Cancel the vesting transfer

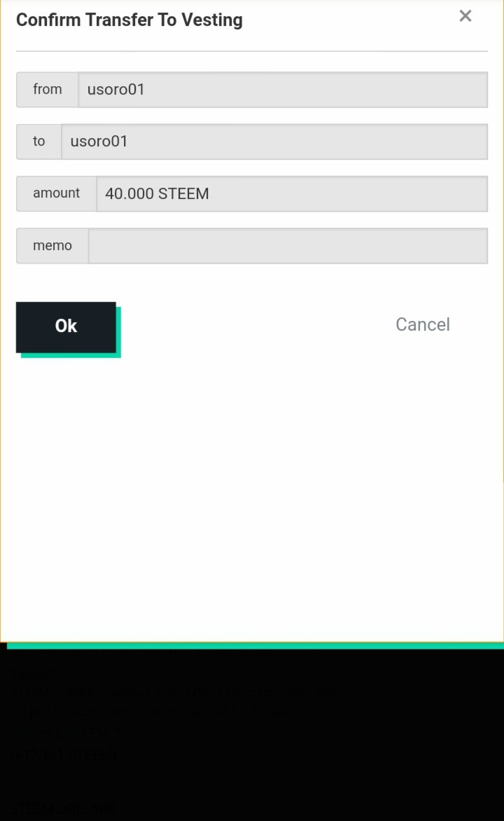point(422,324)
